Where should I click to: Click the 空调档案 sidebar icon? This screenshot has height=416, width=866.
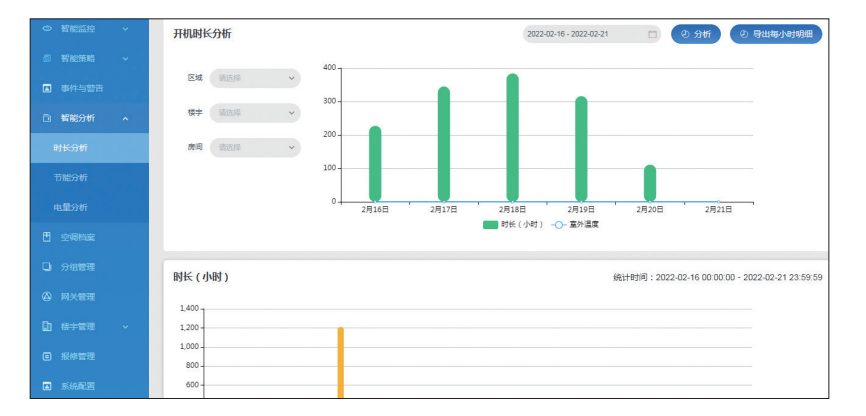pyautogui.click(x=47, y=237)
